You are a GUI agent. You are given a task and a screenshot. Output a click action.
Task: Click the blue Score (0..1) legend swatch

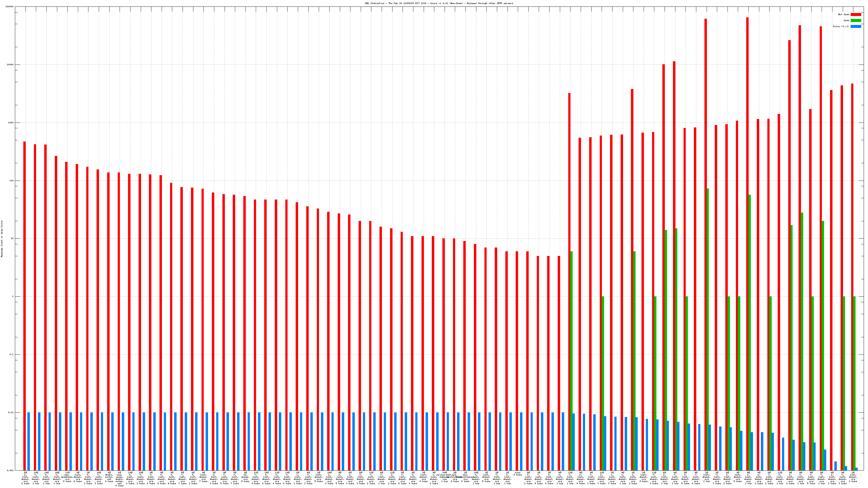pos(856,26)
